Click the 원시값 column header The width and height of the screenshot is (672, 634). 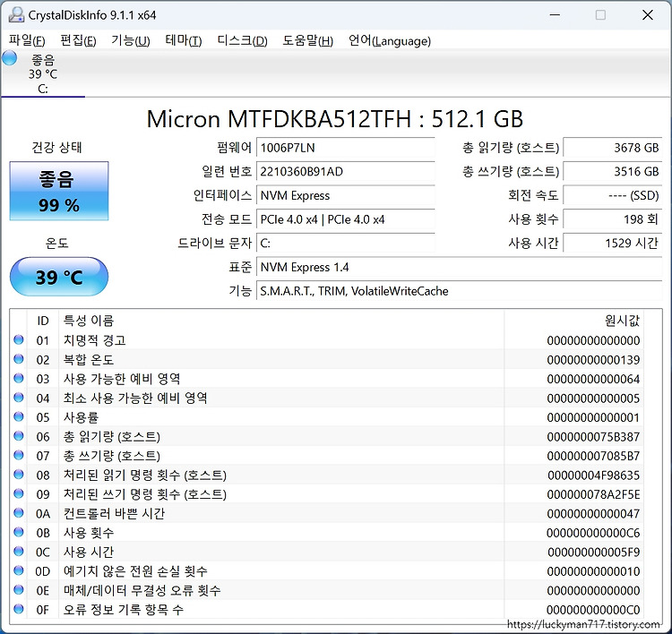(x=573, y=321)
